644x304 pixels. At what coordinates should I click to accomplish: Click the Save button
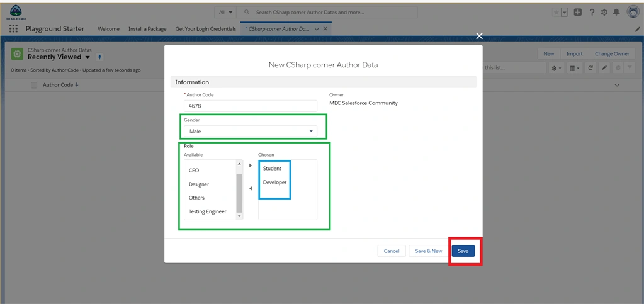coord(463,251)
